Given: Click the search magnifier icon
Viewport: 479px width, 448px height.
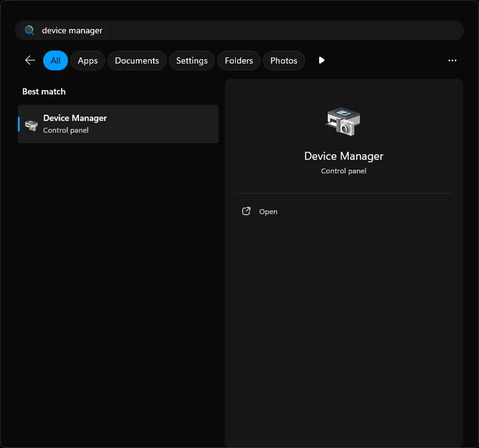Looking at the screenshot, I should tap(30, 30).
